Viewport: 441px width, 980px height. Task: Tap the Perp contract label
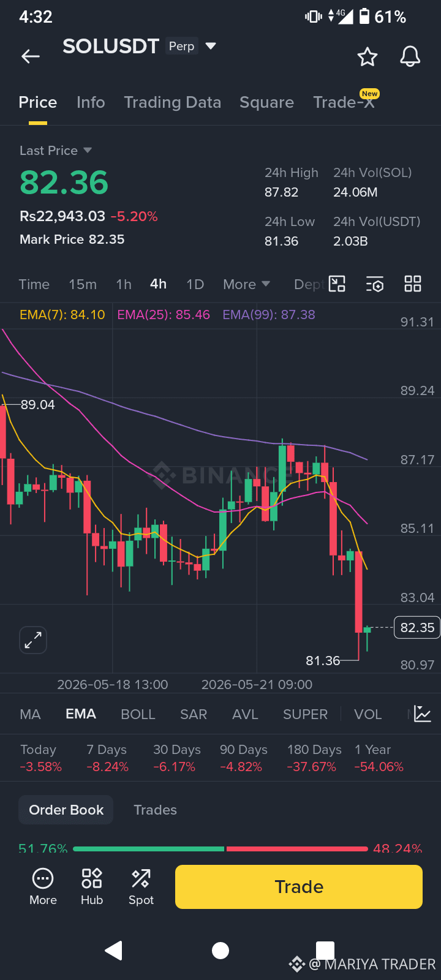click(181, 46)
